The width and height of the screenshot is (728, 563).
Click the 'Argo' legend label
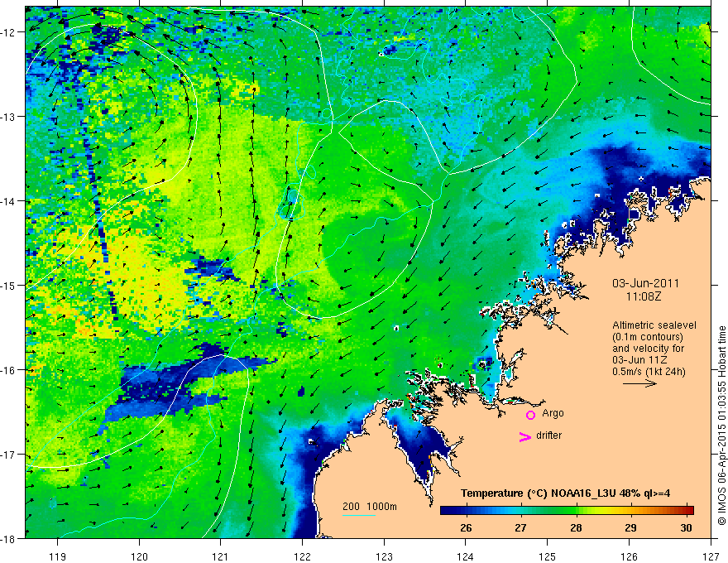553,413
